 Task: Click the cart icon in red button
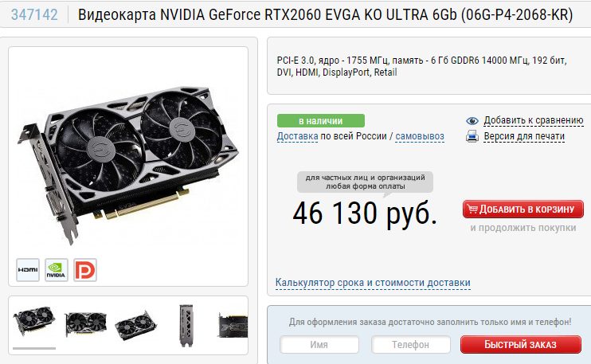pos(472,209)
